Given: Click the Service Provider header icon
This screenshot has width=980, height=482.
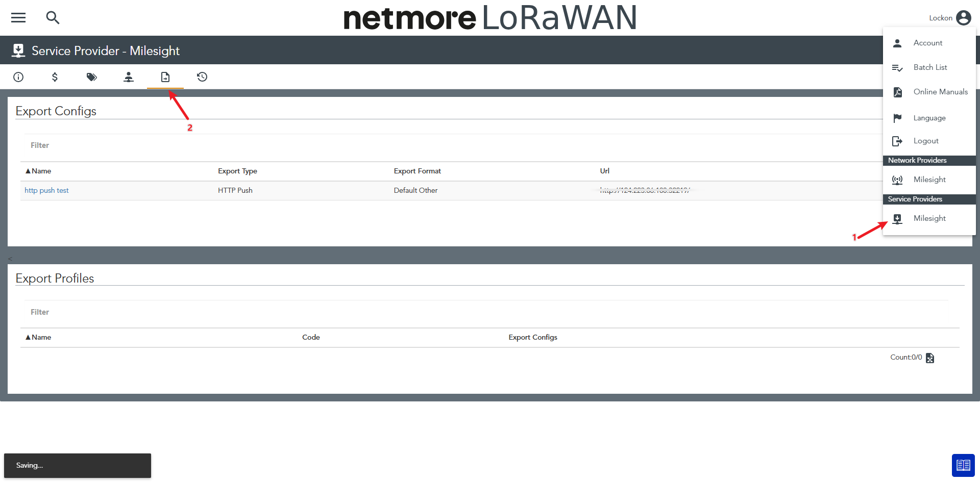Looking at the screenshot, I should pyautogui.click(x=18, y=50).
